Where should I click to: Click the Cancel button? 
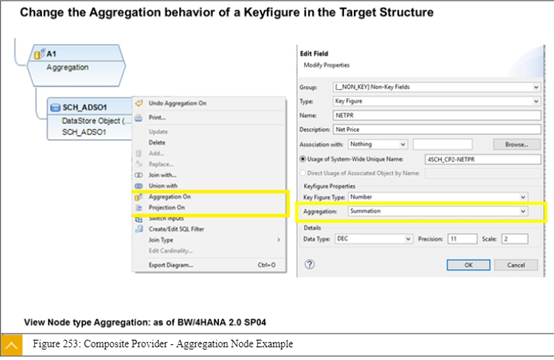(x=516, y=265)
